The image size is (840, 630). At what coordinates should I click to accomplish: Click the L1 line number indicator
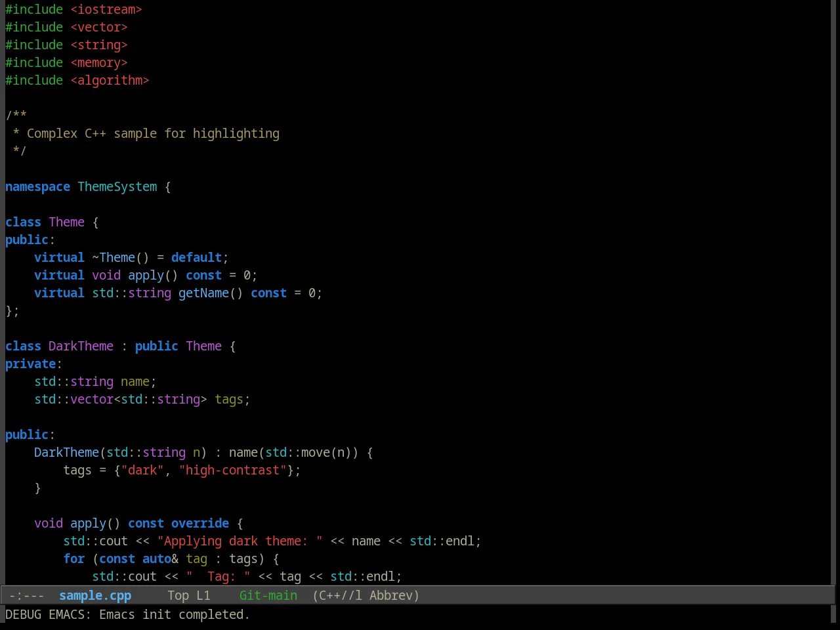pyautogui.click(x=203, y=595)
